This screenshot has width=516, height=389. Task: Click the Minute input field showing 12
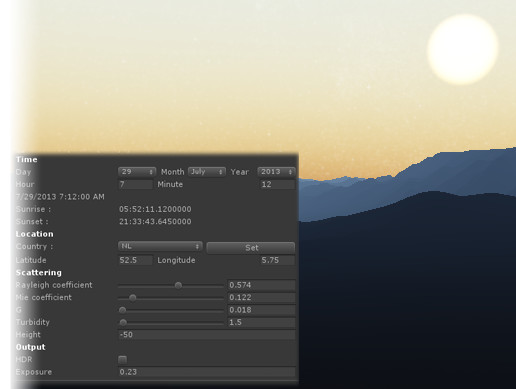277,184
